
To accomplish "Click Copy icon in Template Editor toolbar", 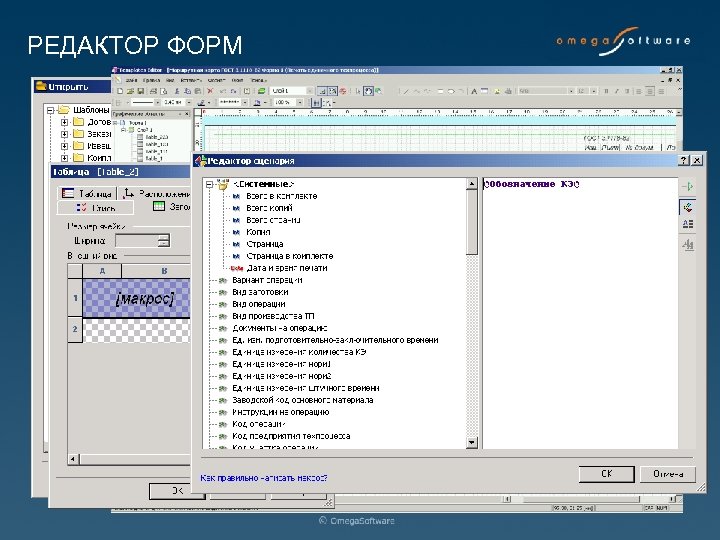I will [x=187, y=91].
